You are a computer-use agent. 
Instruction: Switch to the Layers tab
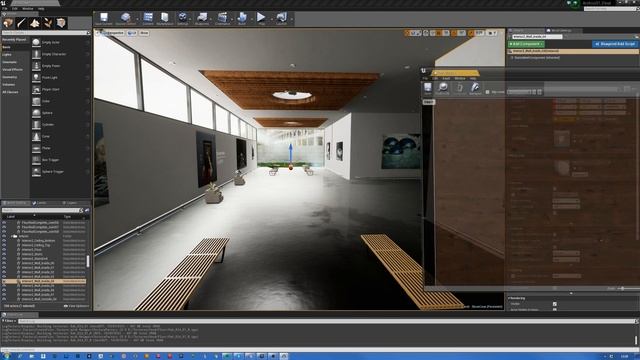pyautogui.click(x=71, y=203)
